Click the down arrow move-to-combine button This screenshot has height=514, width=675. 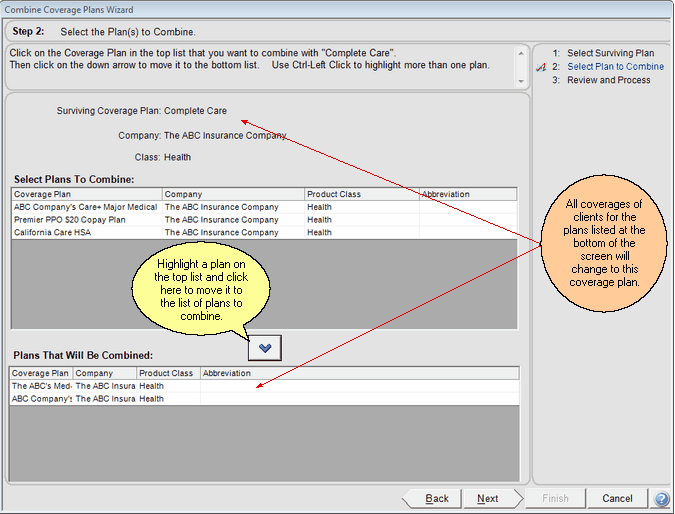[265, 347]
